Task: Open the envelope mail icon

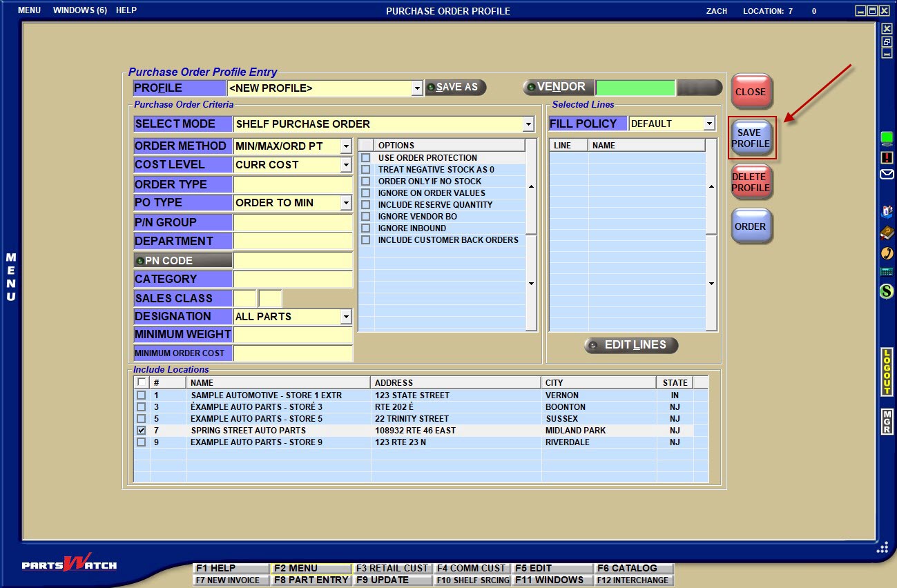Action: pos(887,175)
